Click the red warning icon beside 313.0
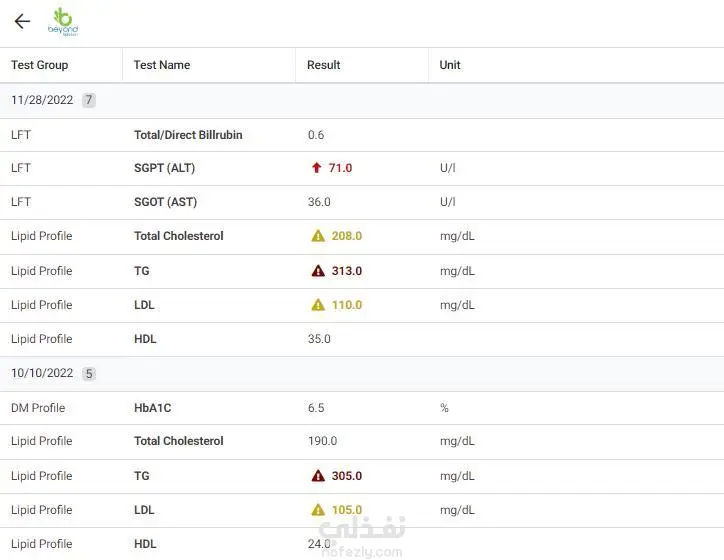The width and height of the screenshot is (724, 560). pos(318,271)
